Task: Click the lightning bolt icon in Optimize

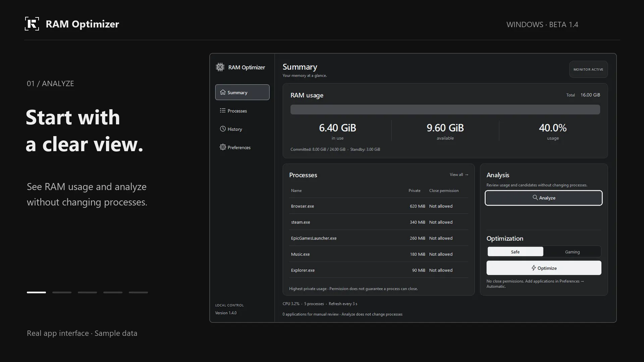Action: point(533,268)
